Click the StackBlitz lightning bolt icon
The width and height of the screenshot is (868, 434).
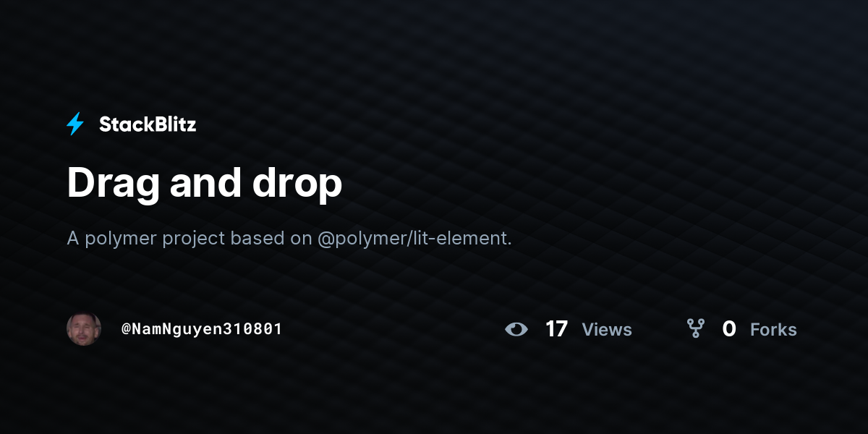click(x=75, y=124)
